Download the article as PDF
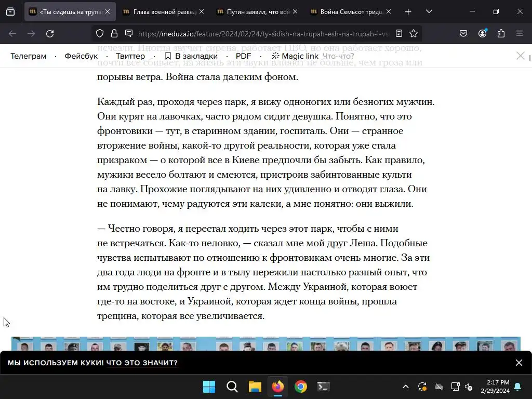This screenshot has height=399, width=532. click(243, 56)
